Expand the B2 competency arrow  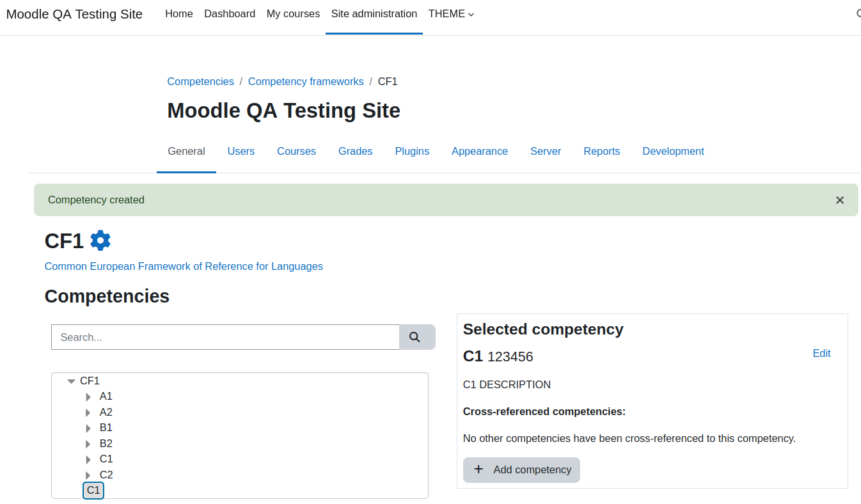point(88,444)
